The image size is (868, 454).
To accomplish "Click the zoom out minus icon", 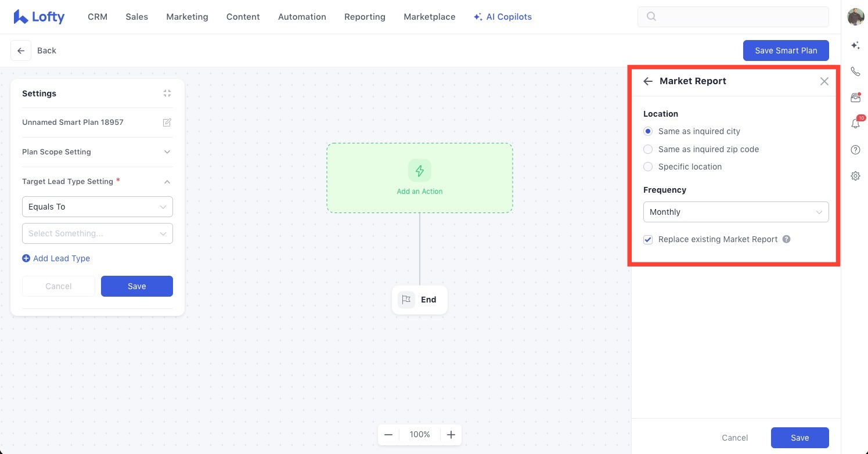I will pos(388,434).
